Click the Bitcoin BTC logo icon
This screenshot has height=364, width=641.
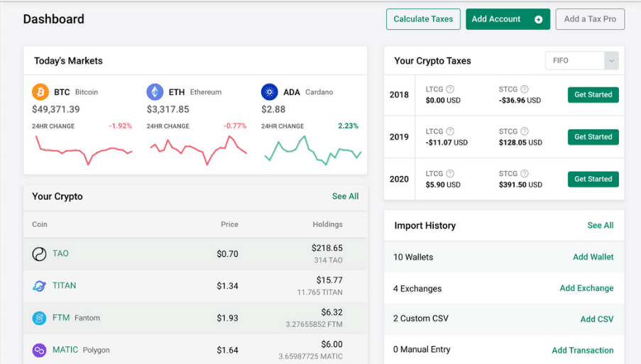tap(40, 92)
